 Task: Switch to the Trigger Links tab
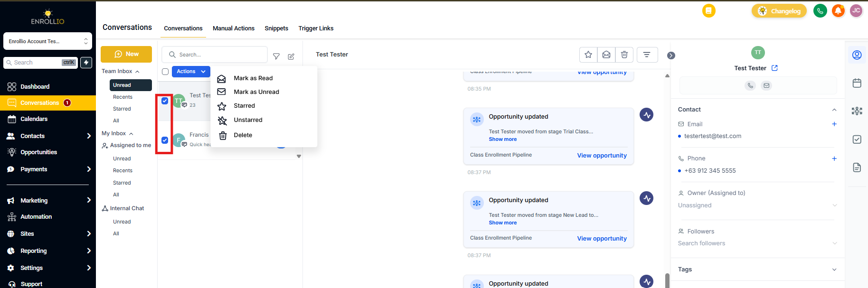point(316,28)
